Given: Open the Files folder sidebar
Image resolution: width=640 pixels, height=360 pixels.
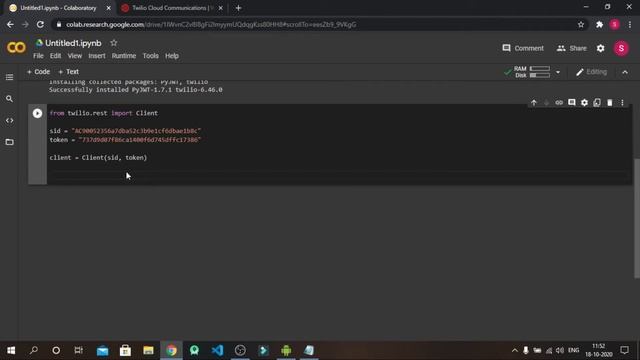Looking at the screenshot, I should point(9,142).
